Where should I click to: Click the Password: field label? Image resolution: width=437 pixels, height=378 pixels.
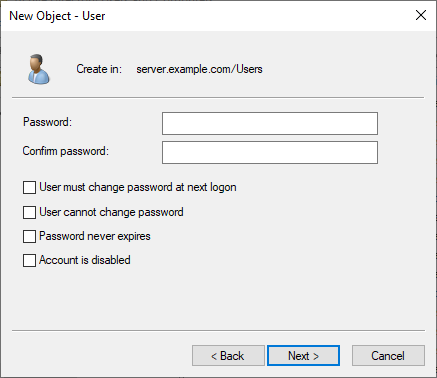coord(47,122)
